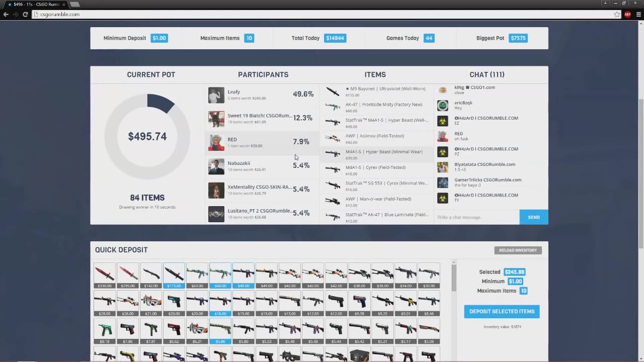The image size is (644, 362).
Task: Click RED's avatar next to 'oh fuck' message
Action: click(x=443, y=136)
